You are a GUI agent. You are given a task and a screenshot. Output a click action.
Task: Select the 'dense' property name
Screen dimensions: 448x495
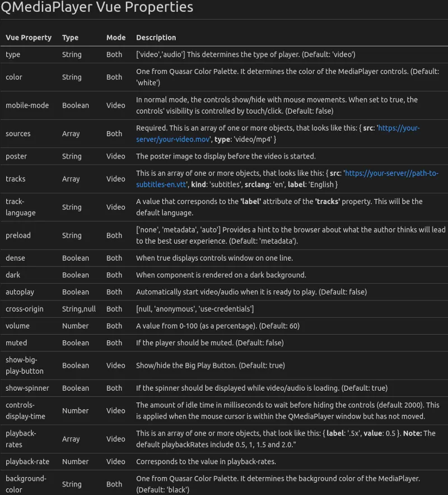tap(15, 258)
